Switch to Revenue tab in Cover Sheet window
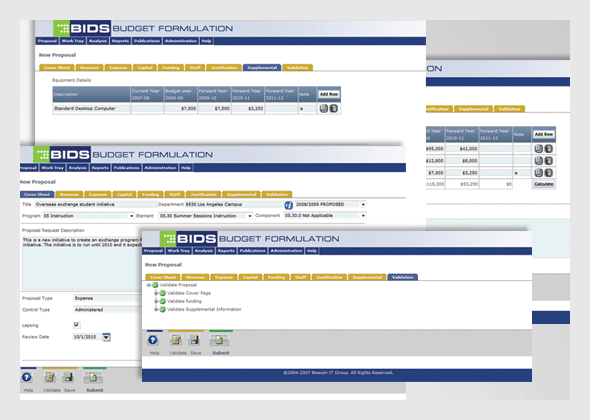The height and width of the screenshot is (420, 590). (69, 195)
